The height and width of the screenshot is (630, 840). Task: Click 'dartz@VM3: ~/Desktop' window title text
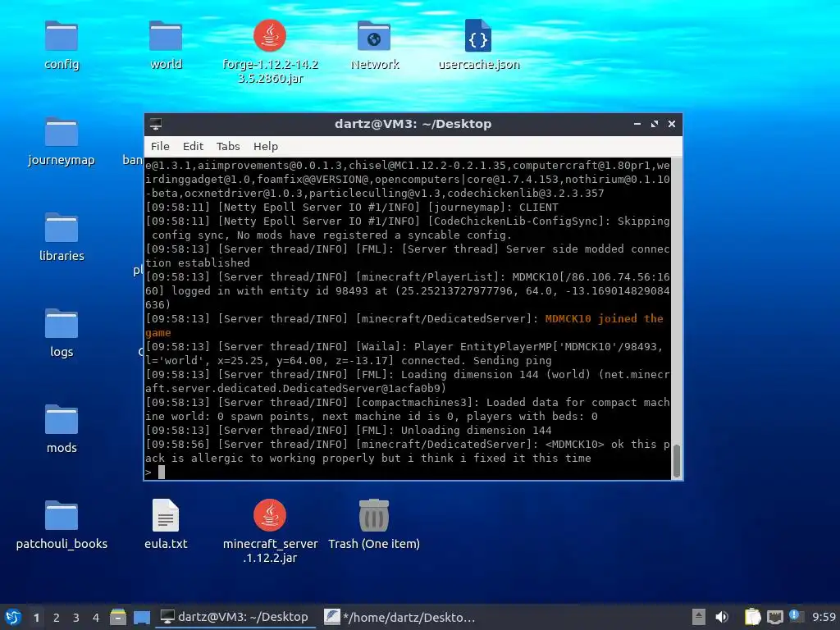[413, 124]
